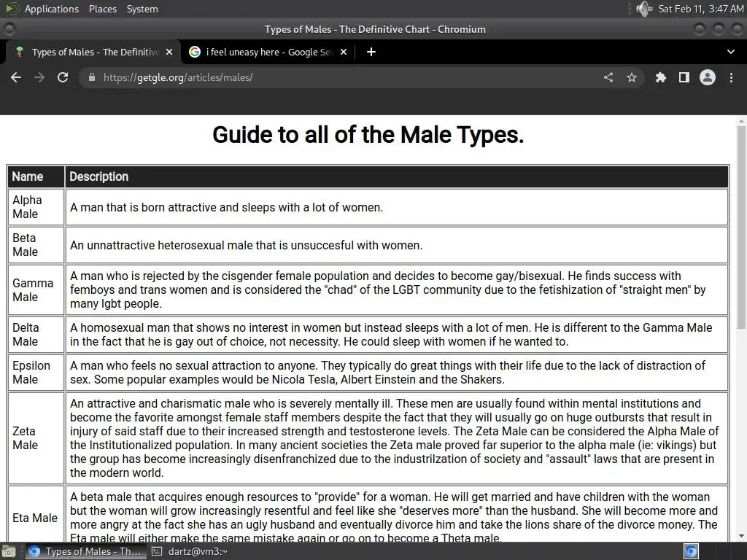Viewport: 747px width, 560px height.
Task: Click the scrollbar down arrow
Action: pyautogui.click(x=741, y=536)
